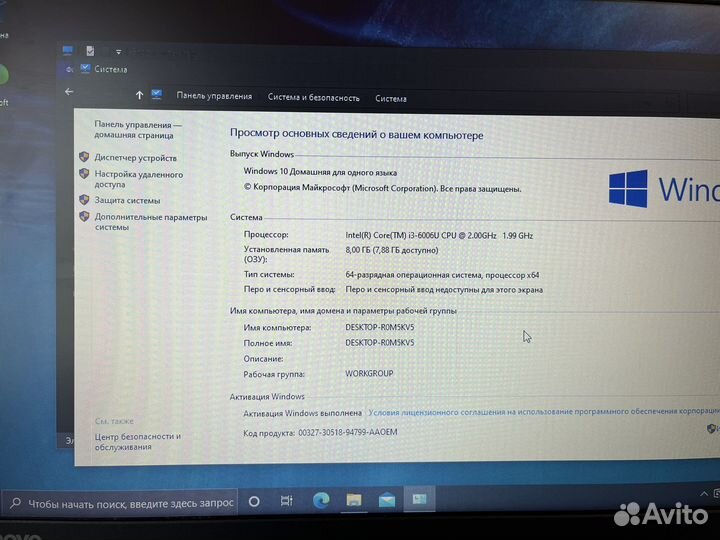Click the Просмотр основных сведений heading
The width and height of the screenshot is (720, 540).
tap(356, 134)
